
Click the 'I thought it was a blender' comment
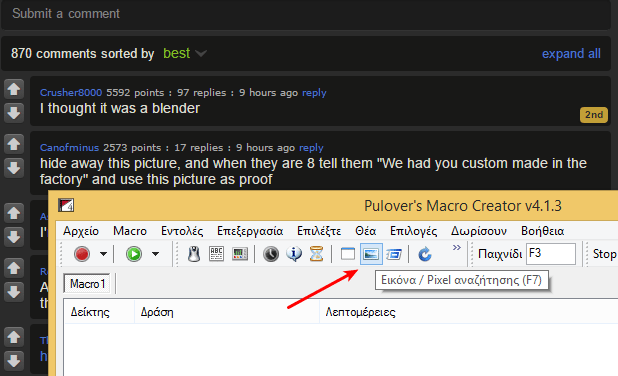(120, 108)
